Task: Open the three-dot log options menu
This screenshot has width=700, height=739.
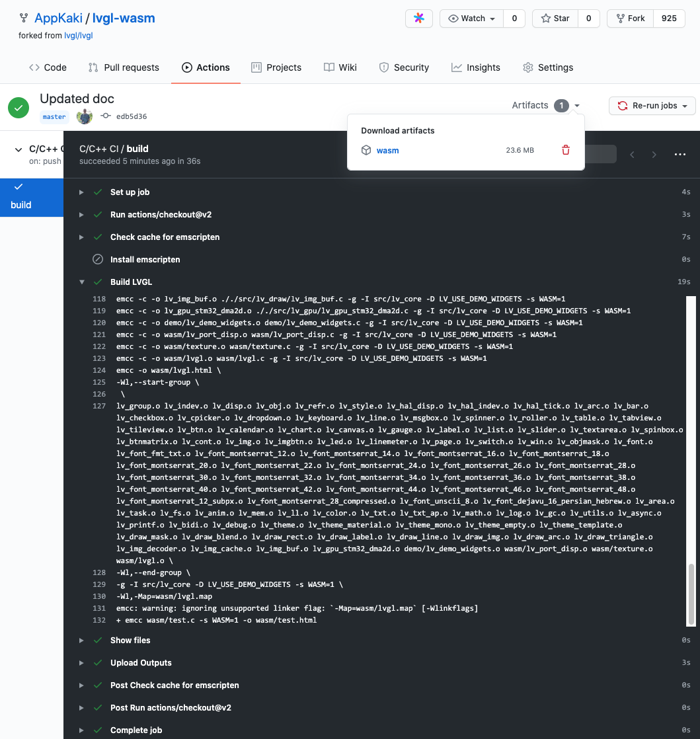Action: pyautogui.click(x=680, y=155)
